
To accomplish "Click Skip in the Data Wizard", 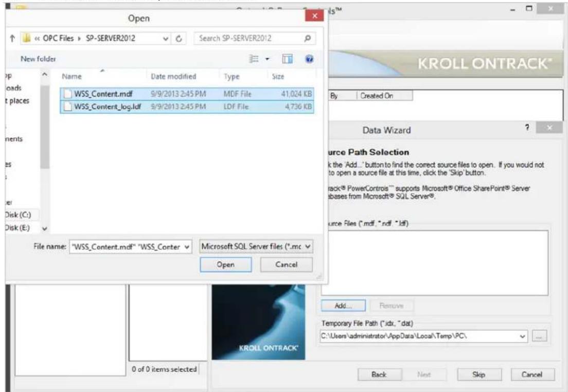I will coord(479,375).
